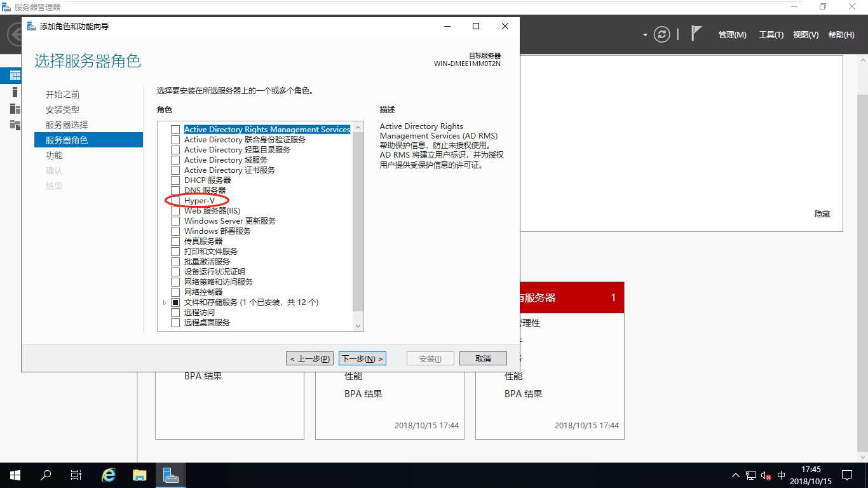Check the 网络控制器 role
Image resolution: width=868 pixels, height=488 pixels.
click(175, 292)
